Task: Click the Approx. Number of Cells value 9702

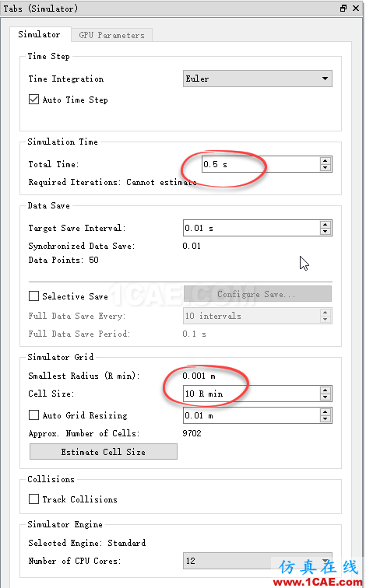Action: 192,433
